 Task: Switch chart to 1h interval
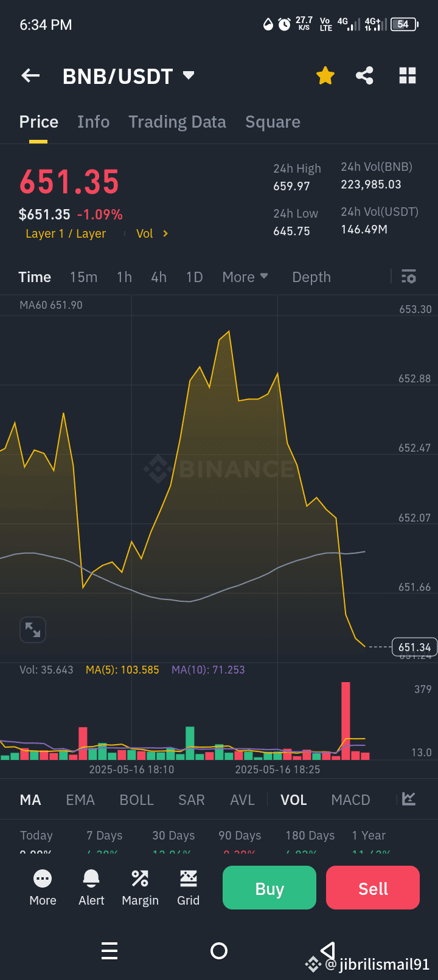tap(124, 277)
